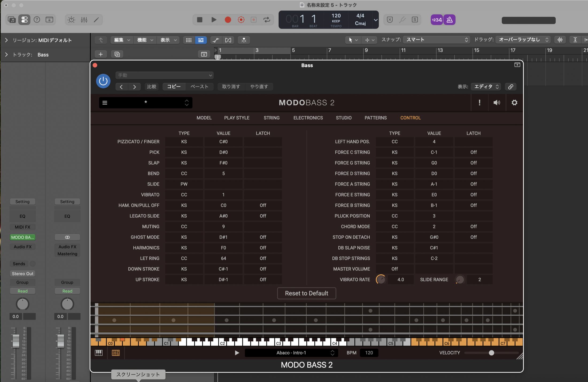Click the plugin link chain icon
Viewport: 588px width, 382px height.
click(510, 87)
